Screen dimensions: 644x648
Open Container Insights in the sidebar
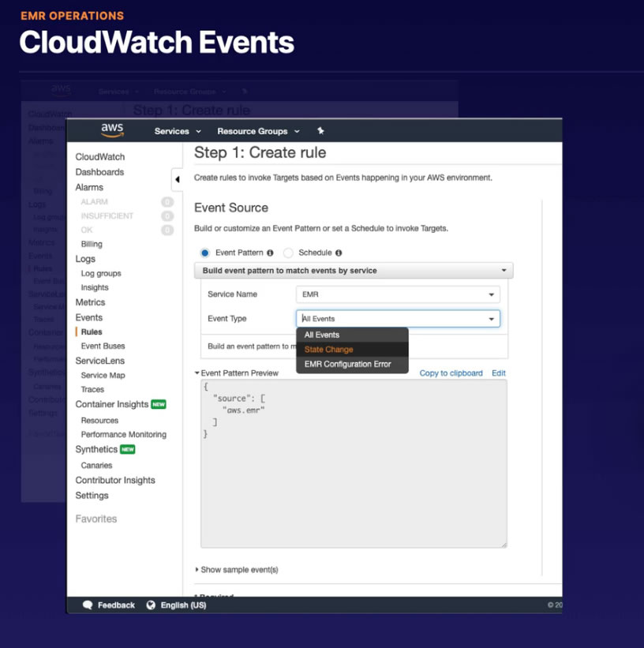(111, 404)
